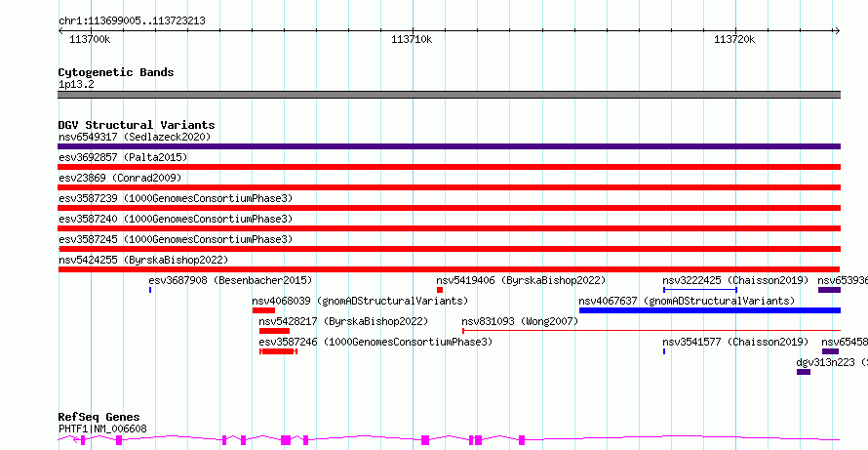Select the purple nsv6549317 variant bar
Viewport: 868px width, 450px height.
pyautogui.click(x=449, y=146)
